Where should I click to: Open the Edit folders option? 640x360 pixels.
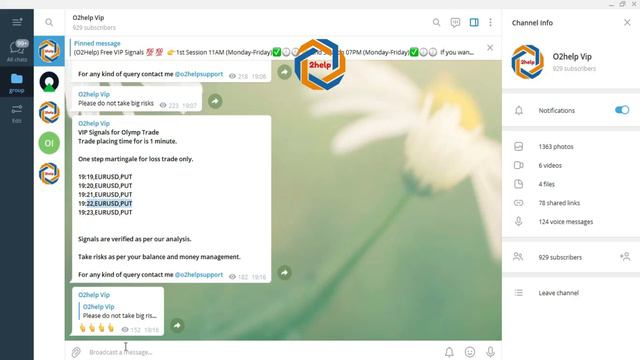[x=17, y=114]
